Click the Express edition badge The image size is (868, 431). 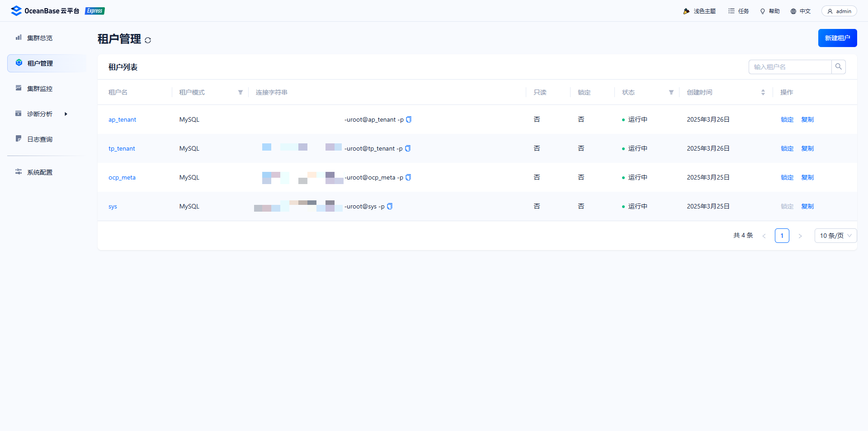coord(95,11)
